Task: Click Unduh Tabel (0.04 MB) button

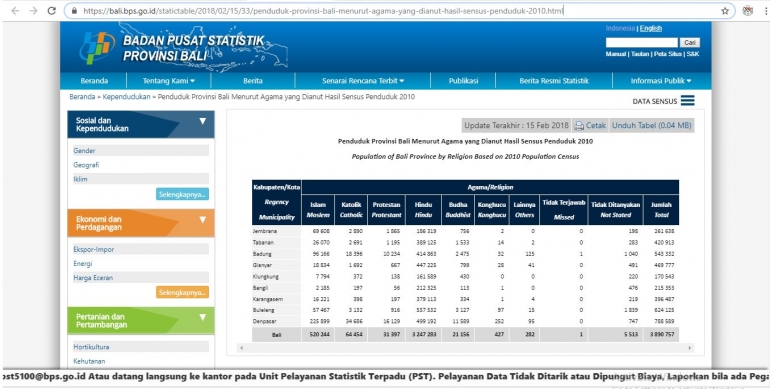Action: pos(652,126)
